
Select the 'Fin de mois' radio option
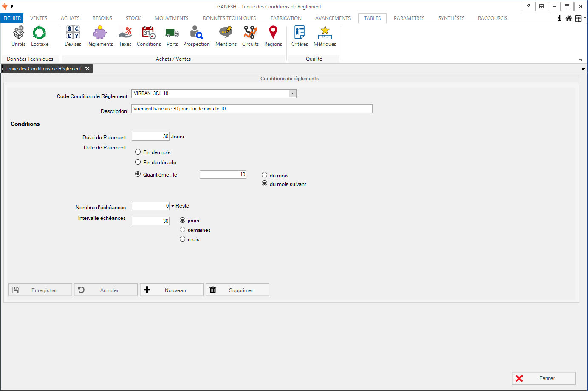(x=138, y=152)
